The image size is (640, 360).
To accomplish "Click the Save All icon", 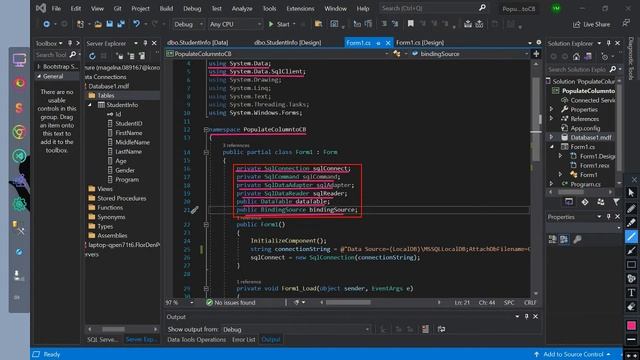I will [121, 24].
